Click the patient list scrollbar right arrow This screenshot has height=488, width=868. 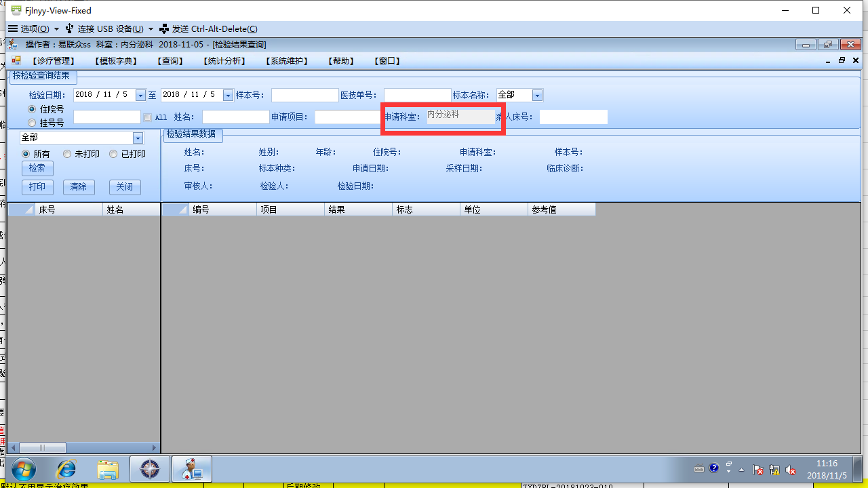155,448
